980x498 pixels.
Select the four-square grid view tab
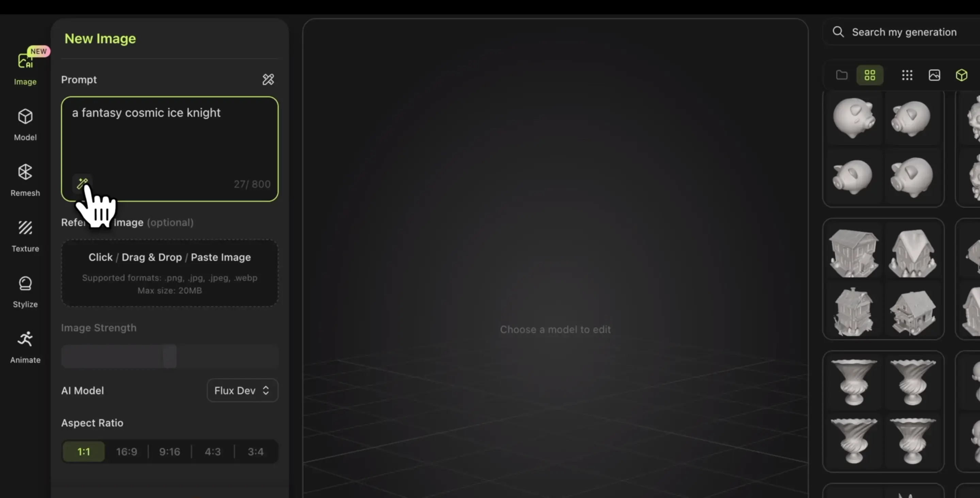coord(870,75)
